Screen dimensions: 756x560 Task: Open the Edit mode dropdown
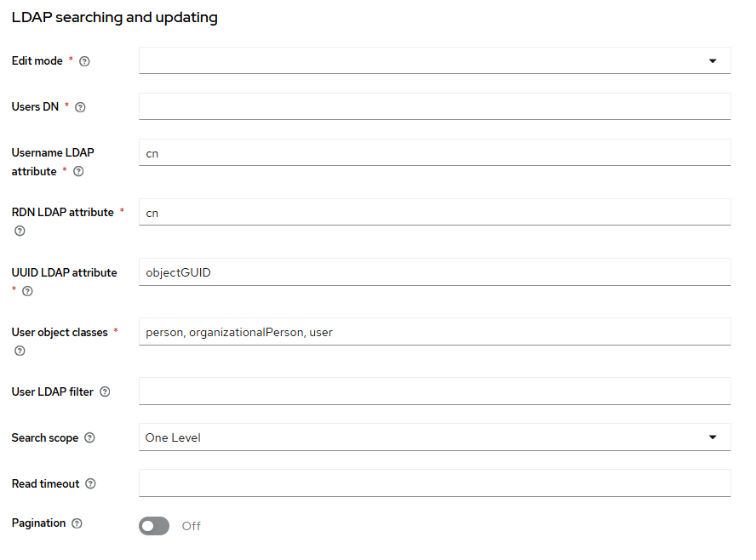(434, 60)
